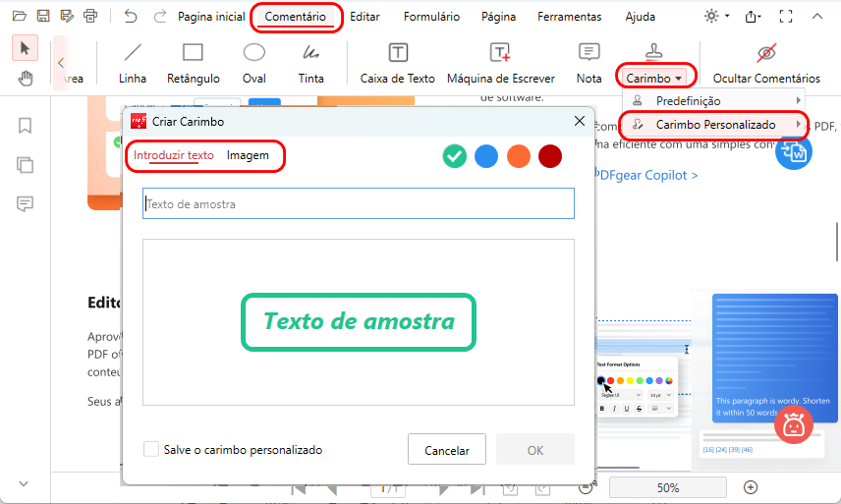Select the blue stamp color
The width and height of the screenshot is (841, 504).
486,156
